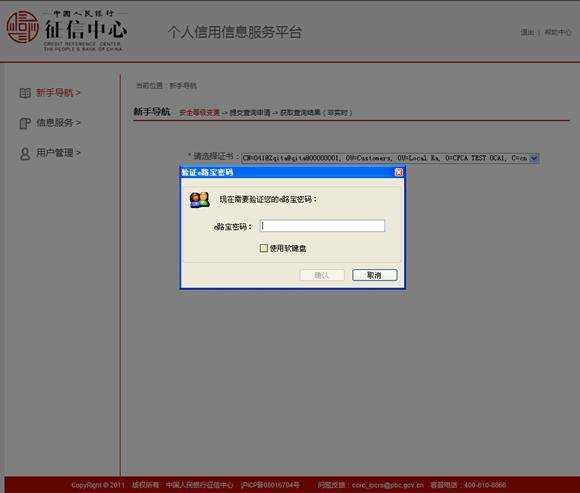
Task: Expand the 信息服务 sidebar menu
Action: 58,123
